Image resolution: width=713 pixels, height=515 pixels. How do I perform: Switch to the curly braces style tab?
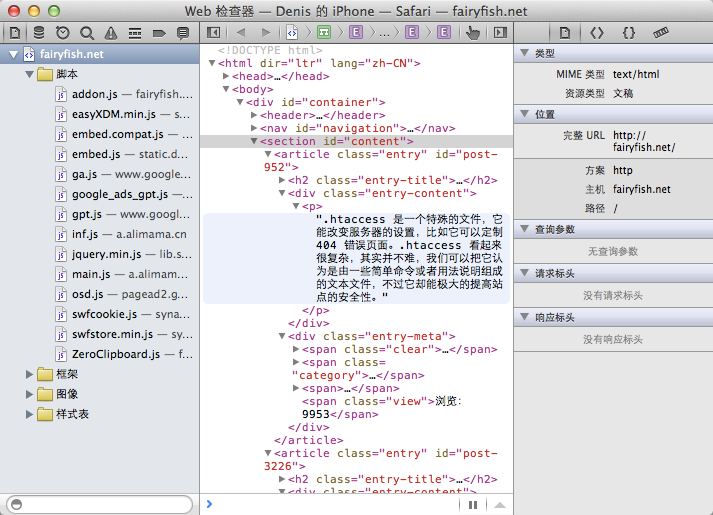629,33
